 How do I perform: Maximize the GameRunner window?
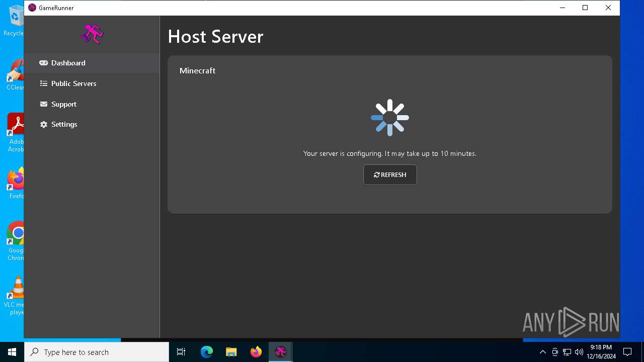tap(585, 8)
